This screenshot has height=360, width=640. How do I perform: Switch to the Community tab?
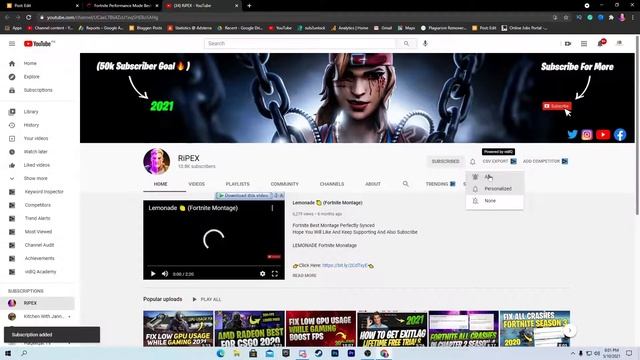tap(284, 184)
